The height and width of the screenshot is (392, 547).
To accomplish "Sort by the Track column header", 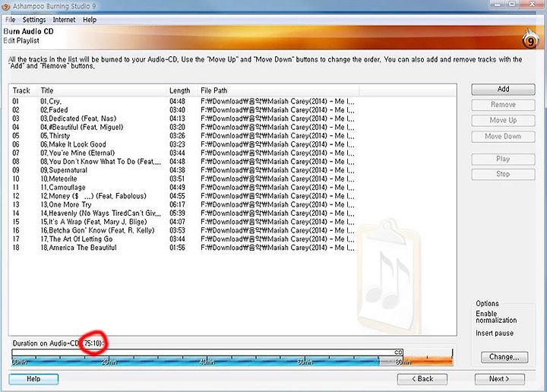I will 21,90.
